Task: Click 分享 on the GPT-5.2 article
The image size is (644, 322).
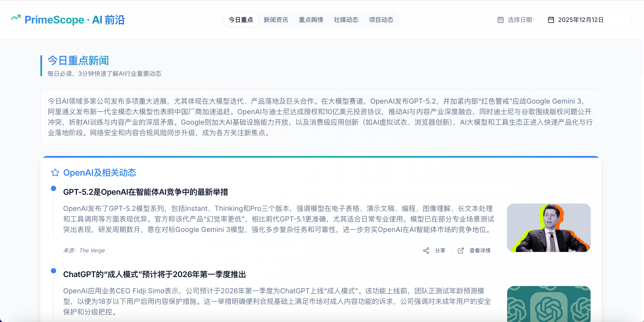Action: point(440,251)
